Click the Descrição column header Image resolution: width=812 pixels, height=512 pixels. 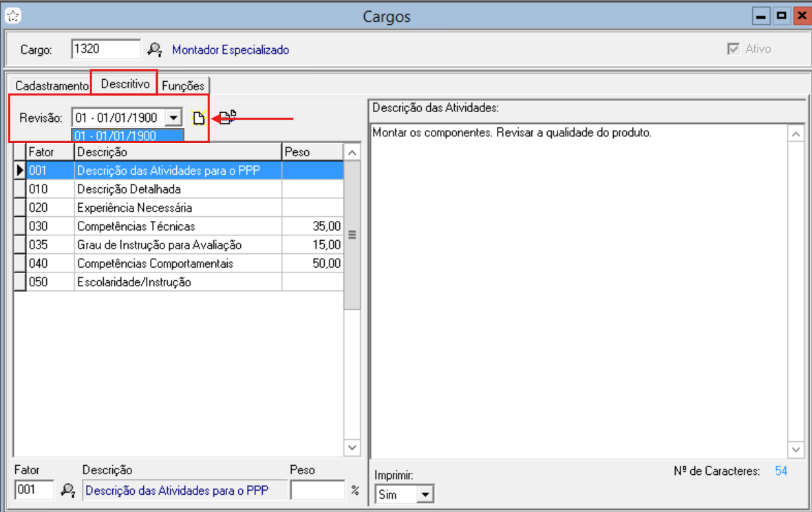pos(178,151)
